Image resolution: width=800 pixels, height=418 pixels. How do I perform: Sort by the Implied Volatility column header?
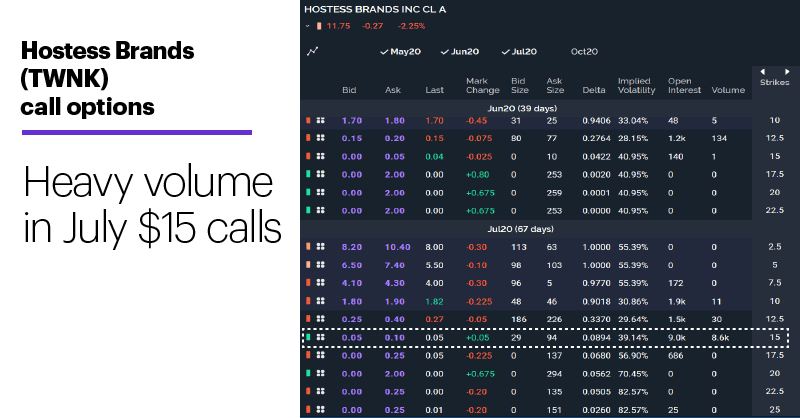point(636,85)
